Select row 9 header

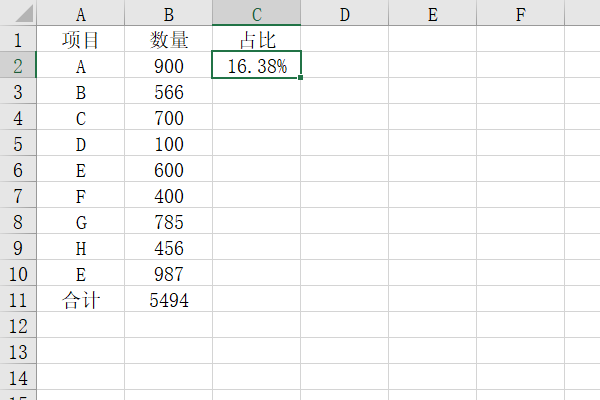pos(18,247)
